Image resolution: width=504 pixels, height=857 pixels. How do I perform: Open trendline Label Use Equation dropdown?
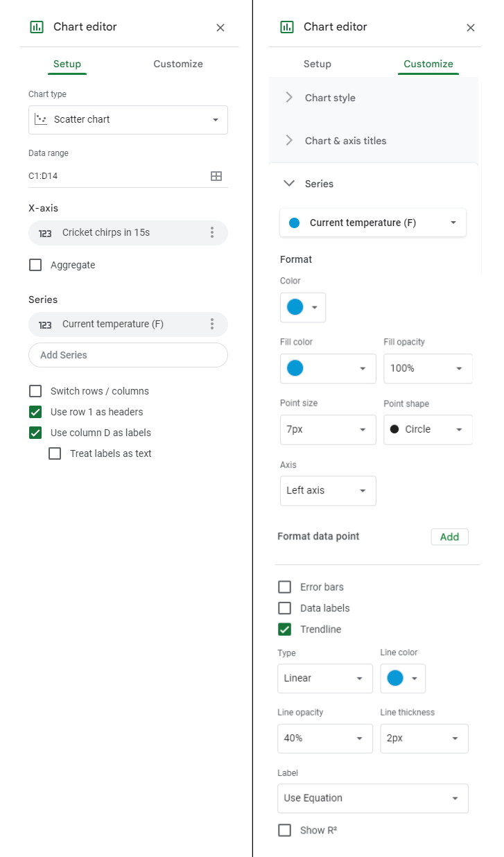(x=372, y=798)
